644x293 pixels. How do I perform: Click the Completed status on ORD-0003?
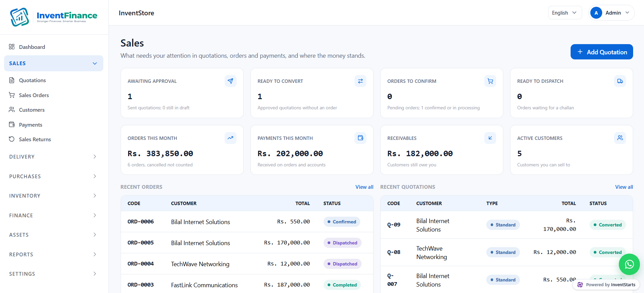(x=342, y=285)
